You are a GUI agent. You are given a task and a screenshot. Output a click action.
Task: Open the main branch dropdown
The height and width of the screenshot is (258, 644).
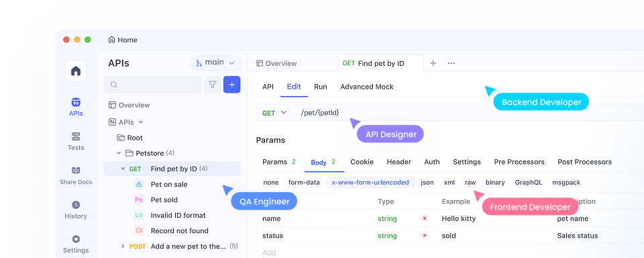click(x=216, y=63)
